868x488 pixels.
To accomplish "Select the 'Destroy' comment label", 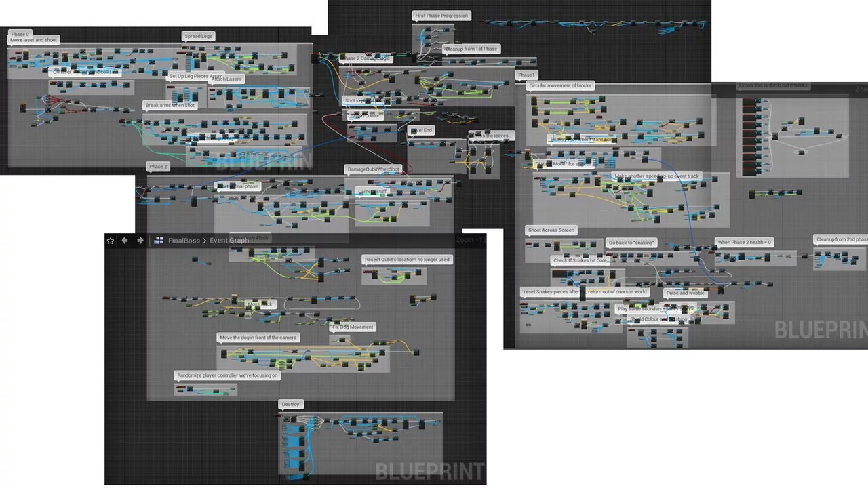I will [x=290, y=405].
